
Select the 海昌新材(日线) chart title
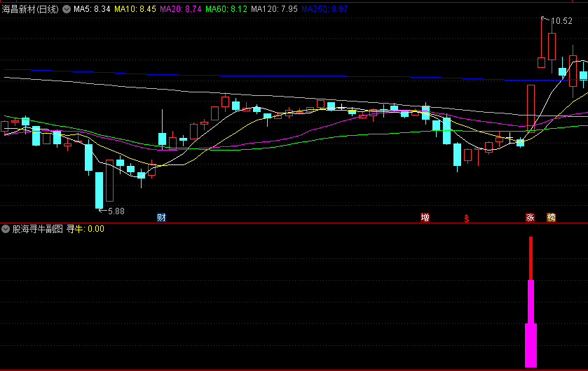point(30,9)
